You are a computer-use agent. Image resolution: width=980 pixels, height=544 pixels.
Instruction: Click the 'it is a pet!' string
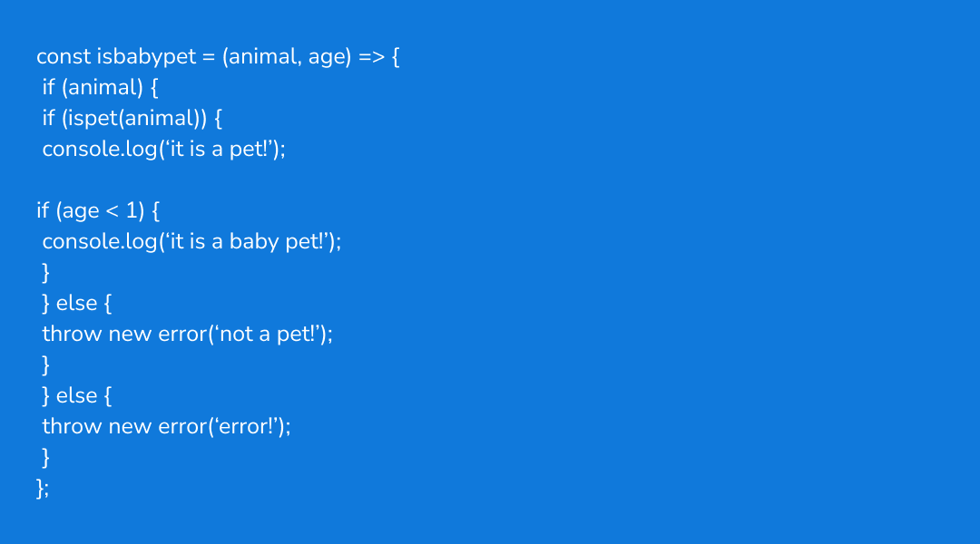coord(222,150)
